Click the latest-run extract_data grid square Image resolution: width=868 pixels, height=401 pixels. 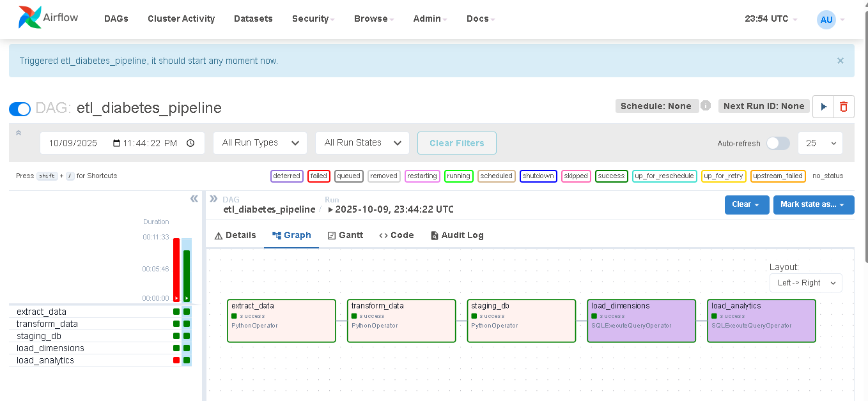[187, 312]
